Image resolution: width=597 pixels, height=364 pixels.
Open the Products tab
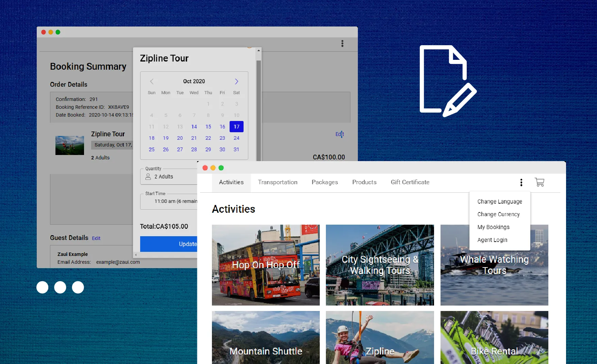click(364, 182)
